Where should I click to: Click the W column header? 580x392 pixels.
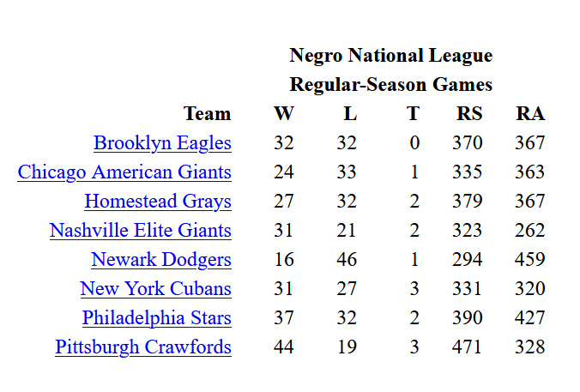(x=283, y=113)
